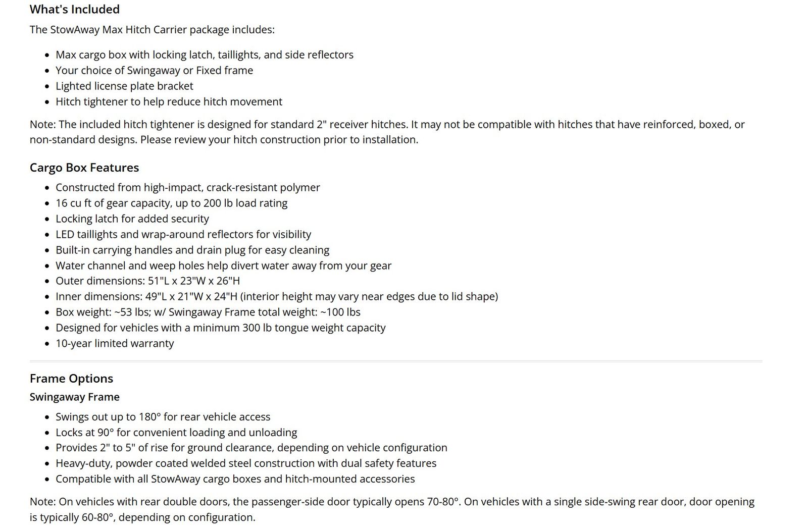Viewport: 808px width, 532px height.
Task: Click the Frame Options heading
Action: pos(71,379)
